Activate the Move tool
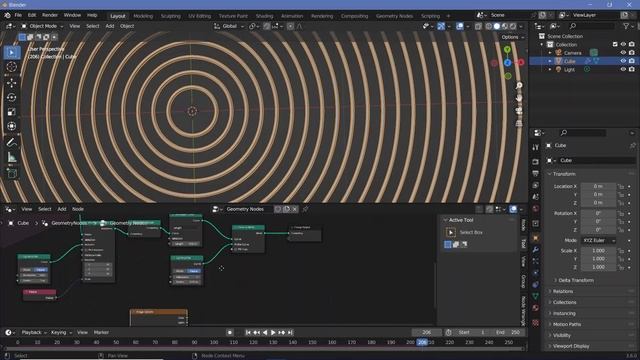The width and height of the screenshot is (640, 360). [x=12, y=83]
